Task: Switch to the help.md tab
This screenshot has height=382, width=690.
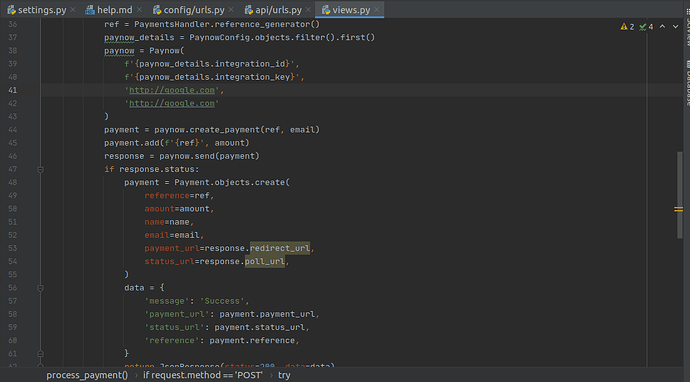Action: [114, 10]
